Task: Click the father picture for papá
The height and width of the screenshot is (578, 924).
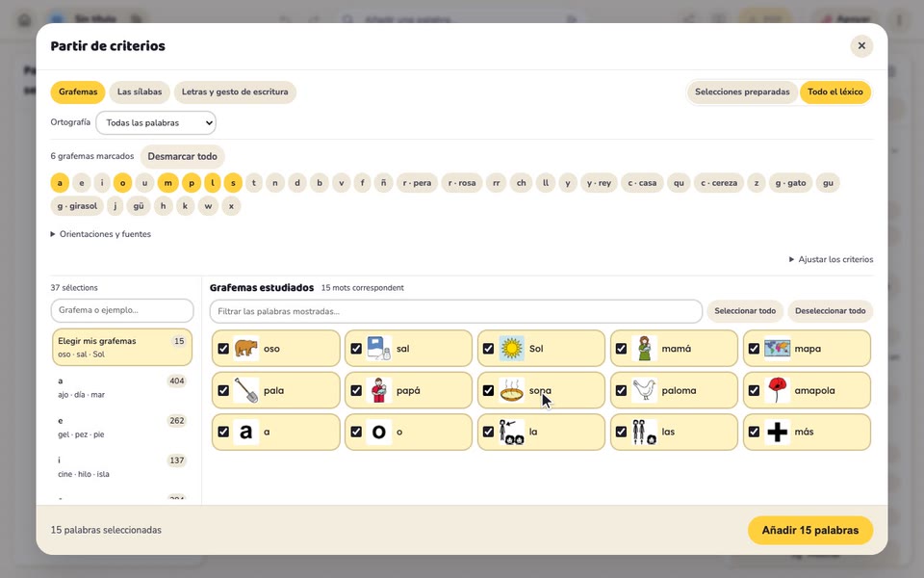Action: coord(378,390)
